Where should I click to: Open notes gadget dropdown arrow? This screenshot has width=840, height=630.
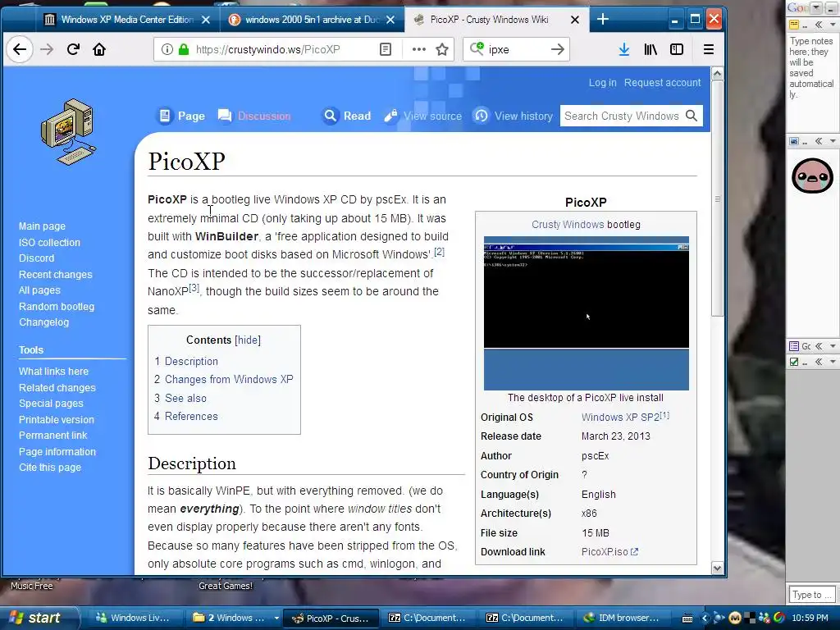(x=833, y=25)
